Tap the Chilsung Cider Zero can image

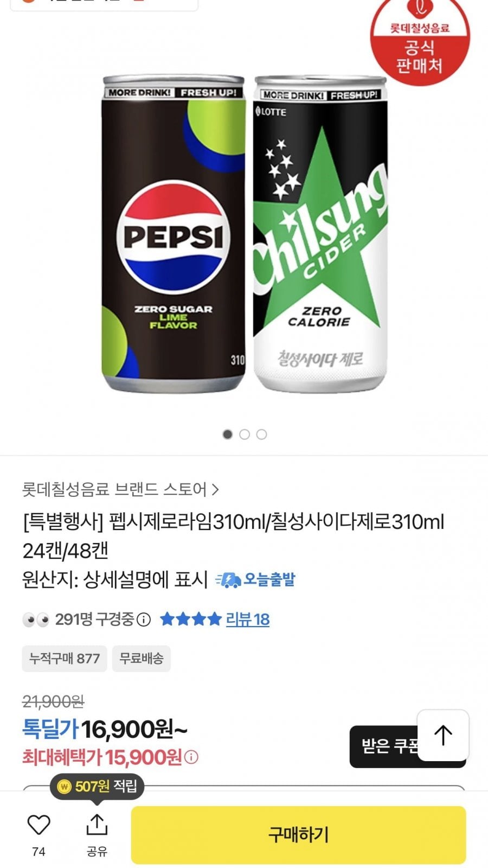click(320, 234)
